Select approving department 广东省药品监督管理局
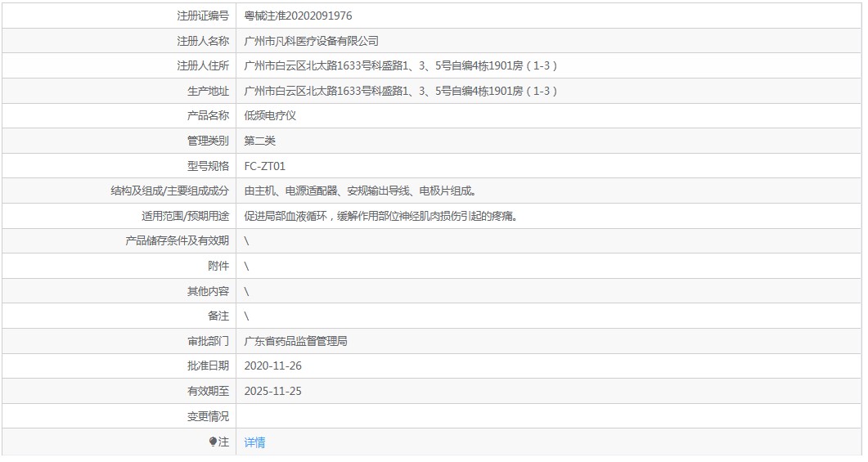Viewport: 868px width, 462px height. pos(295,341)
